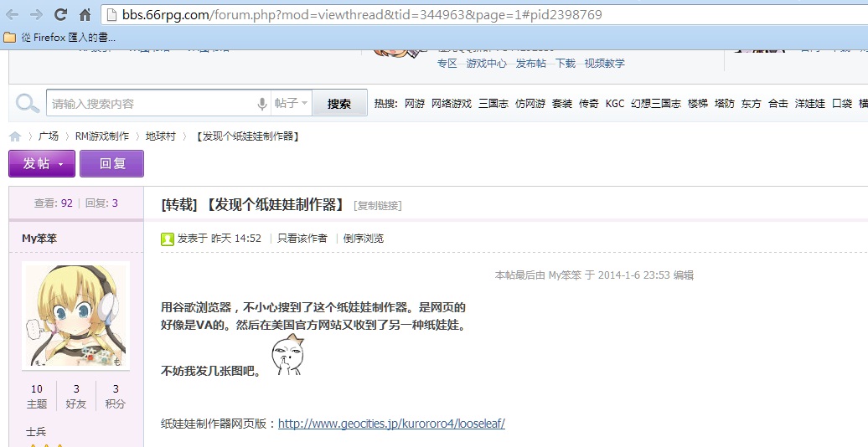868x447 pixels.
Task: Open hot search term 传奇
Action: point(588,104)
